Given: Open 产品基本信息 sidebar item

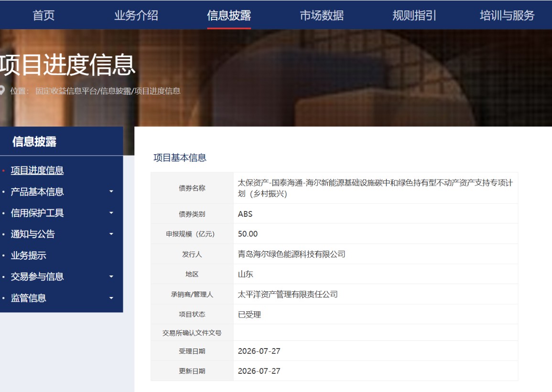Looking at the screenshot, I should point(37,191).
